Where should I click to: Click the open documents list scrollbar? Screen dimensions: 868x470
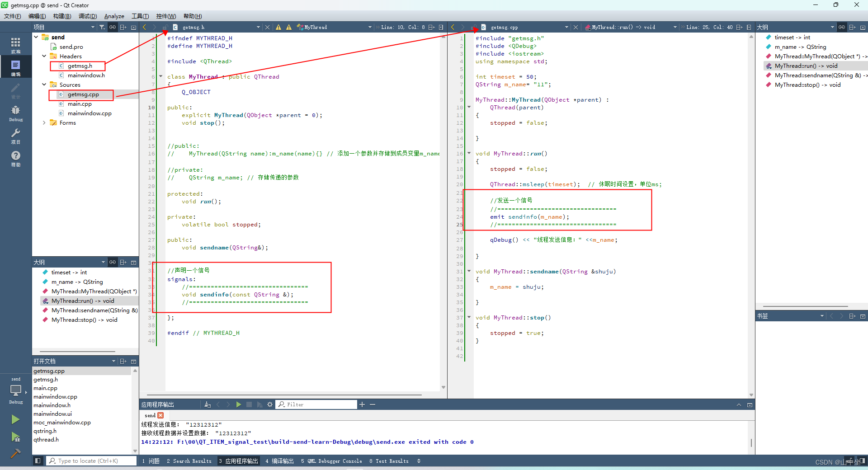[135, 410]
